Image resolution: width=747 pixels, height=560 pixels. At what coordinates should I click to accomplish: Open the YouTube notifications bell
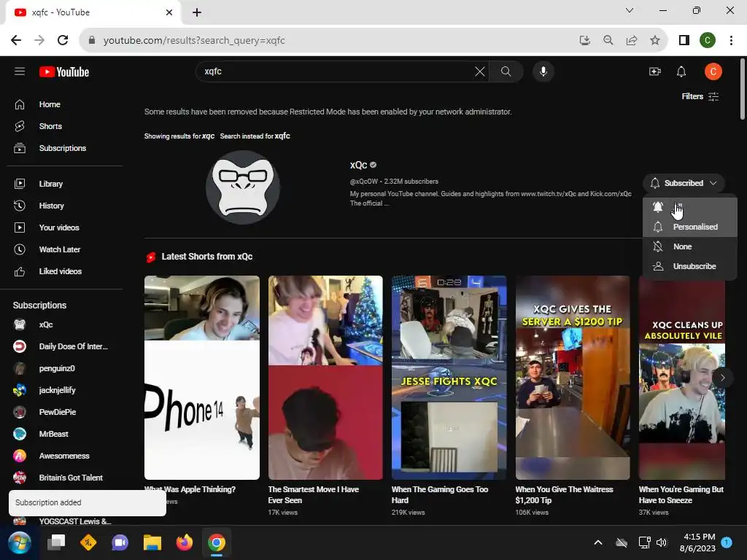point(681,71)
